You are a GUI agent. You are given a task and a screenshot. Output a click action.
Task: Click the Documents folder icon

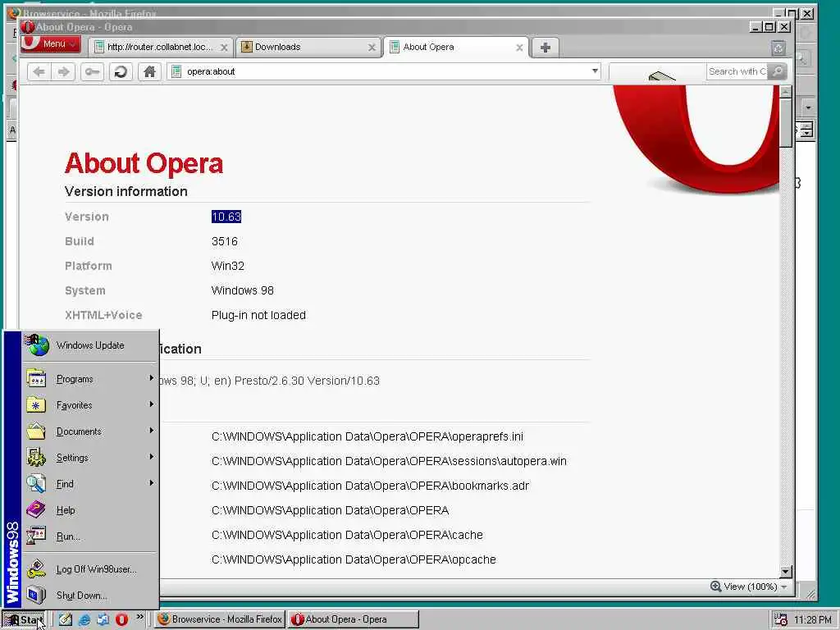tap(36, 431)
